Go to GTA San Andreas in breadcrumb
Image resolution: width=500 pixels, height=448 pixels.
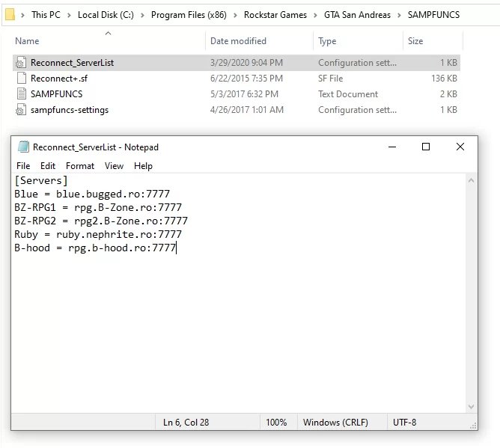point(357,15)
